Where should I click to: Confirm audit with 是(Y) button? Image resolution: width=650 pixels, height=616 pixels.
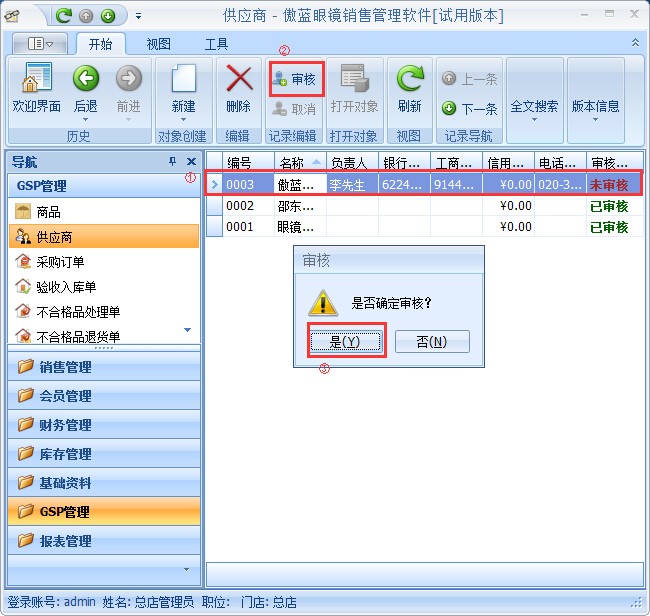coord(344,342)
